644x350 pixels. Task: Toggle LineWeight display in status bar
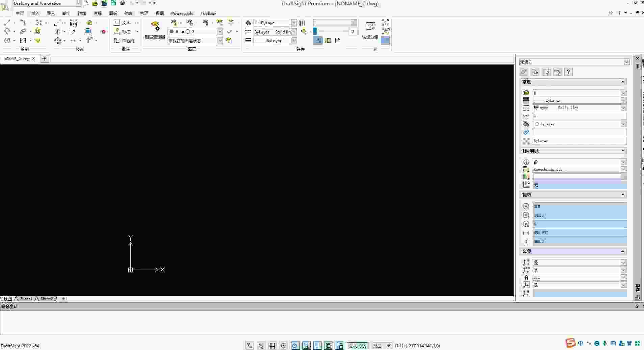[340, 346]
